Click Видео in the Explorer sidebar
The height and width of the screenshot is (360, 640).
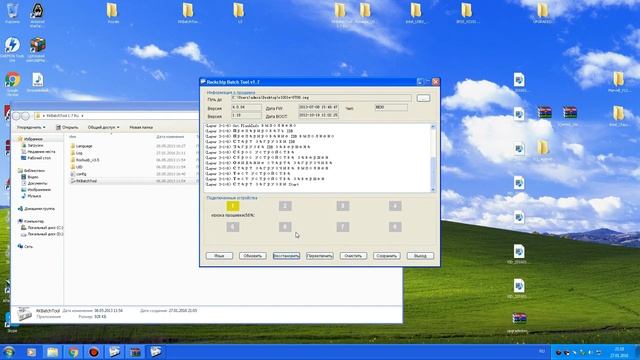[29, 177]
